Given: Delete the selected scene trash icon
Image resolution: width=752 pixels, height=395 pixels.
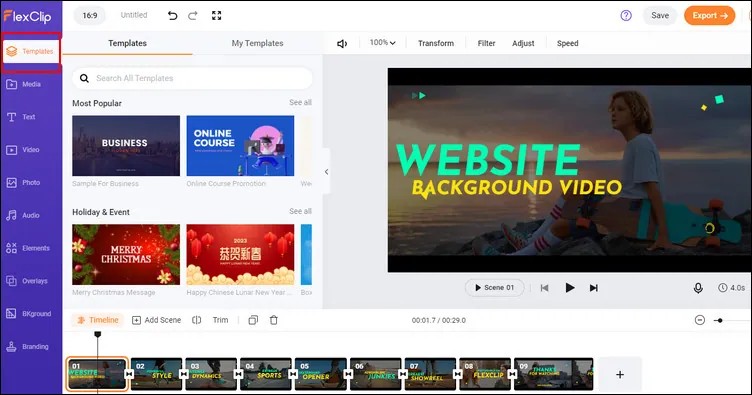Looking at the screenshot, I should pyautogui.click(x=274, y=320).
